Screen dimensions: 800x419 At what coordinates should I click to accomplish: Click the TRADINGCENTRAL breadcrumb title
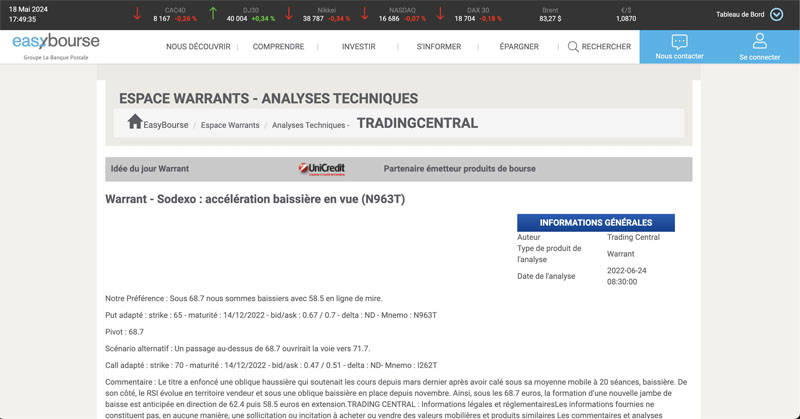[417, 123]
